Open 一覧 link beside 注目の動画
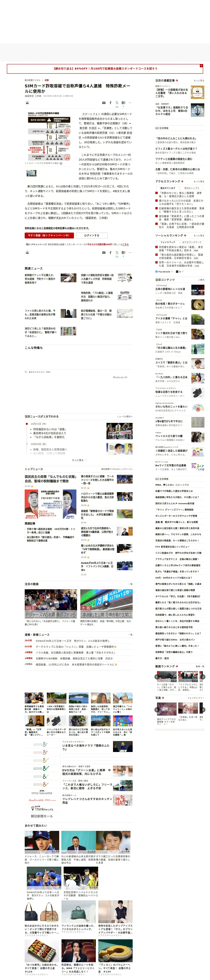Viewport: 210px width, 980px height. click(130, 584)
